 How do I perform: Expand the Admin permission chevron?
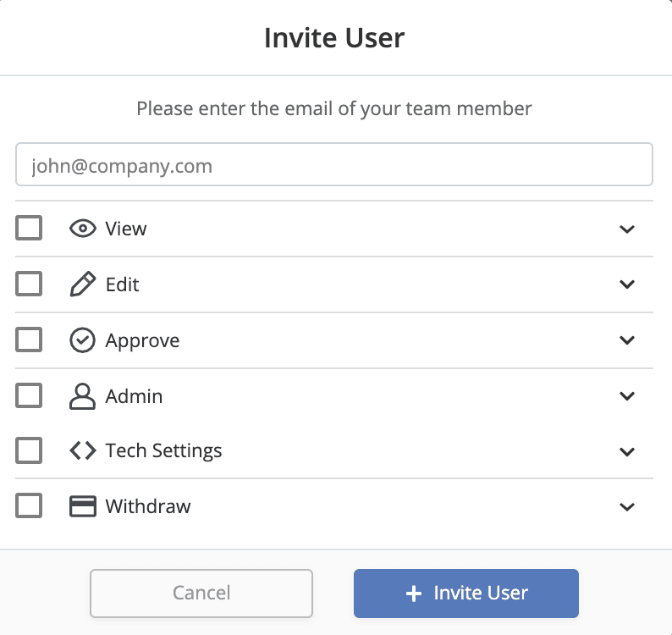[627, 396]
